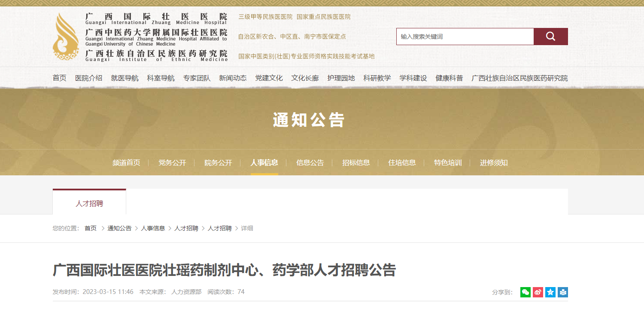Screen dimensions: 644x309
Task: Select 进修须知 in sub navigation
Action: 494,163
